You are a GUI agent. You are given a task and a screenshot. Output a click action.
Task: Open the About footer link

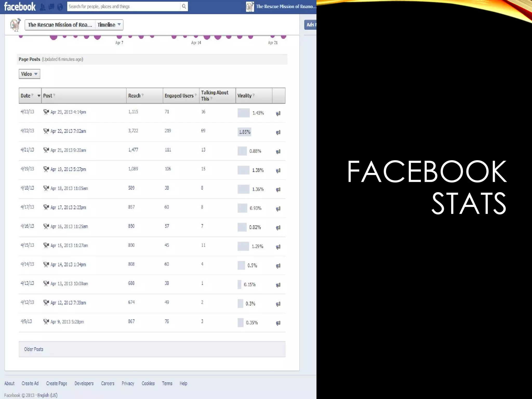point(9,383)
